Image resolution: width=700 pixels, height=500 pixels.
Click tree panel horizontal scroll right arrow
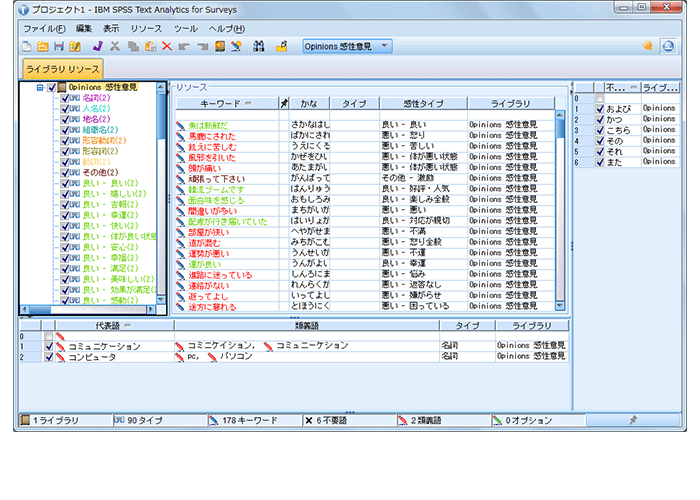pos(151,309)
